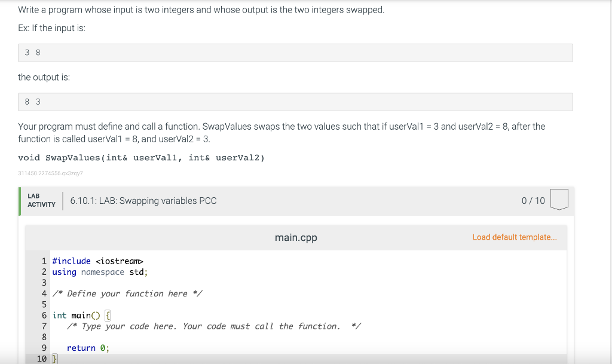Click line number 5 in the editor gutter
612x364 pixels.
pos(44,304)
